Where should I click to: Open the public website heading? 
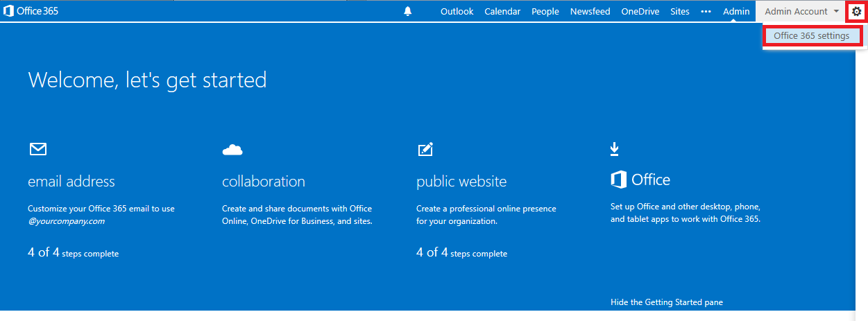pyautogui.click(x=461, y=182)
